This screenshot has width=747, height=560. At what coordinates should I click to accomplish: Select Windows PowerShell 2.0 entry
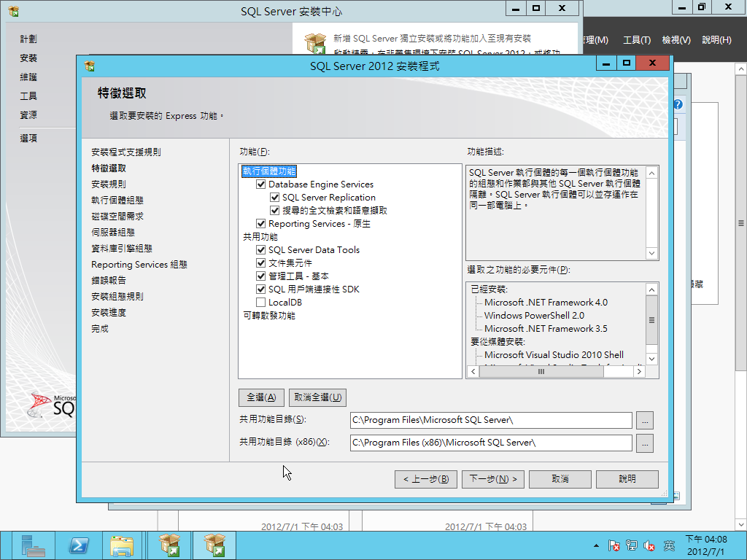(534, 315)
